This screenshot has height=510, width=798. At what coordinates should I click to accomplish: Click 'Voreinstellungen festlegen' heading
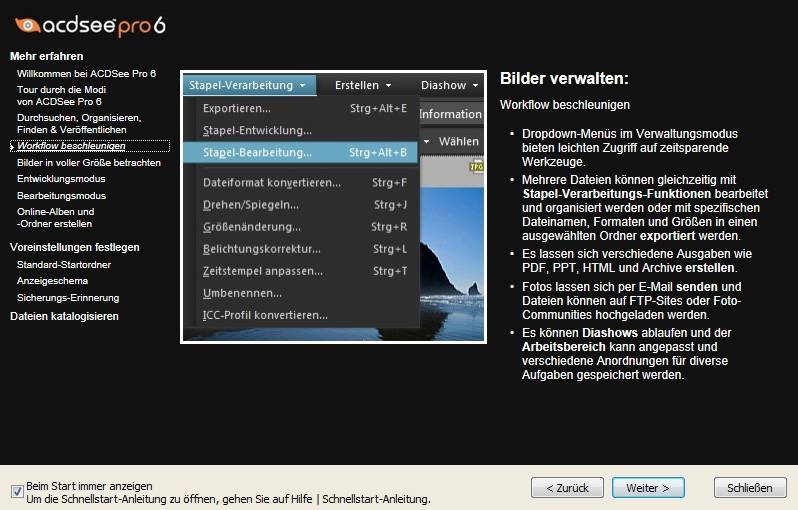[75, 247]
